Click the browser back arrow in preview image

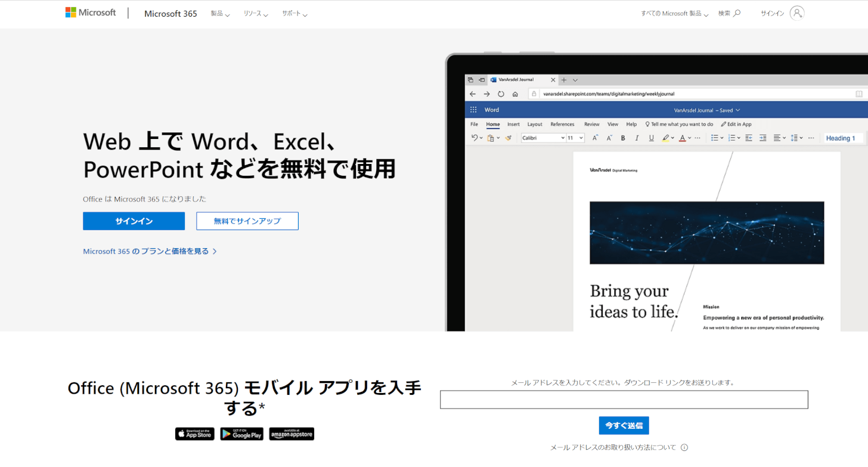pyautogui.click(x=473, y=94)
